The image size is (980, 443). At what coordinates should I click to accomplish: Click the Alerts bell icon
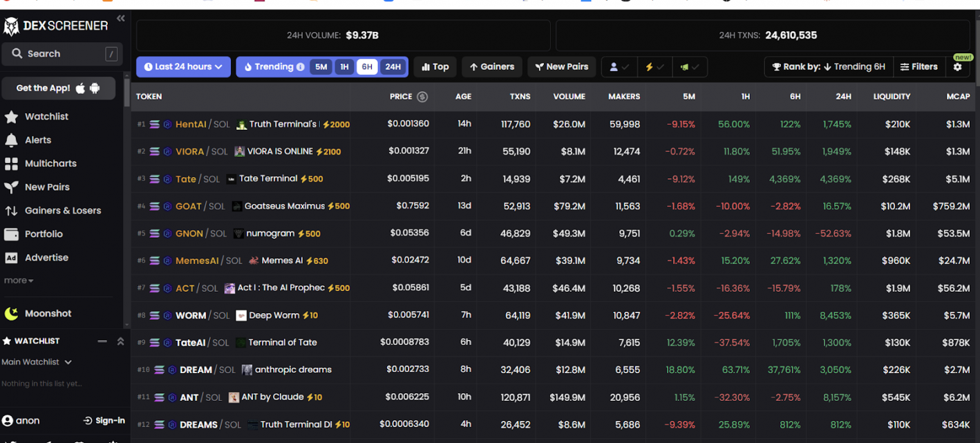(x=11, y=140)
